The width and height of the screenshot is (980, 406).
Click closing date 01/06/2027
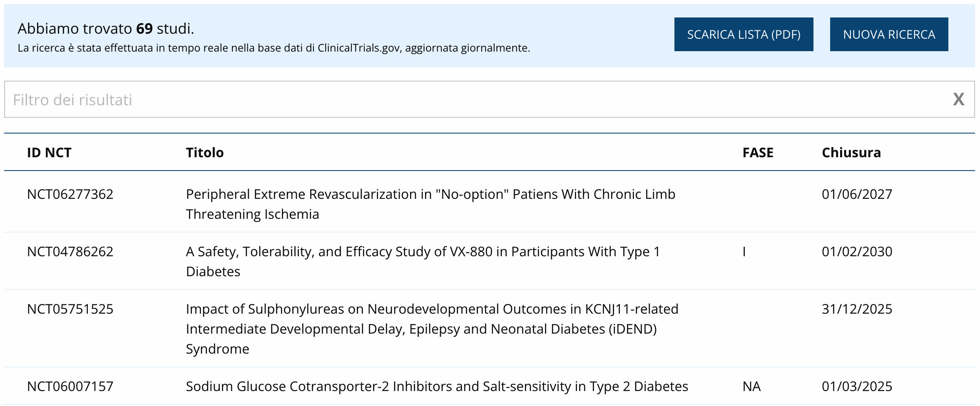pos(857,194)
